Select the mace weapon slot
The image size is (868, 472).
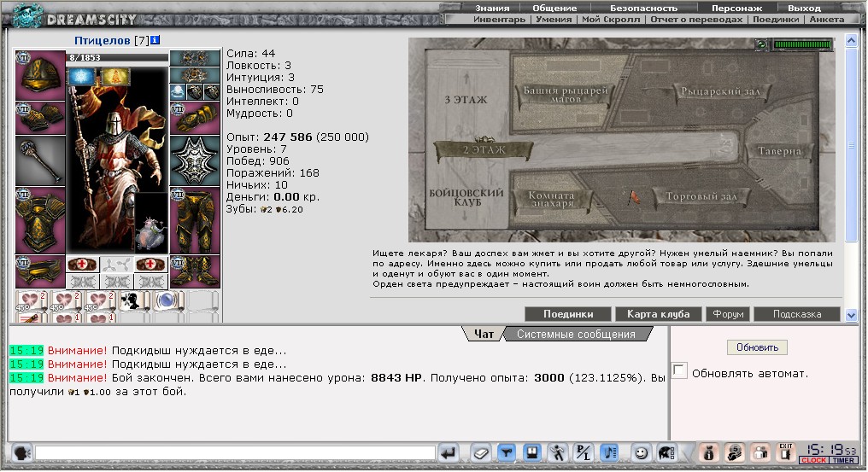click(40, 160)
